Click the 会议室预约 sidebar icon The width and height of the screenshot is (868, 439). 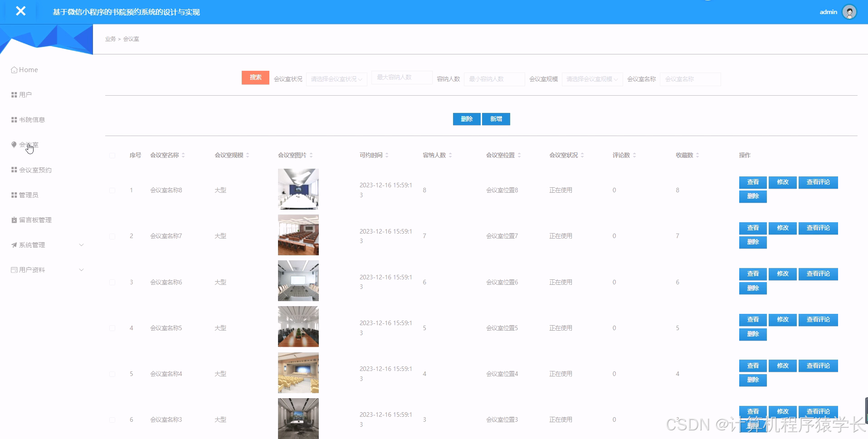coord(13,170)
